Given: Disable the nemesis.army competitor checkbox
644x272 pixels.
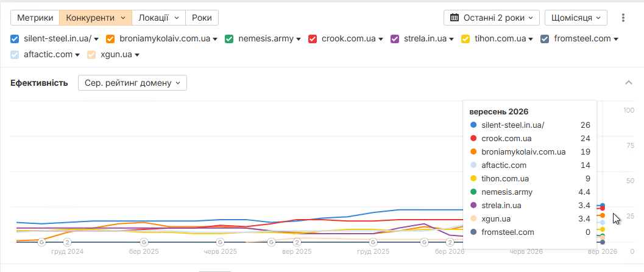Looking at the screenshot, I should (229, 39).
